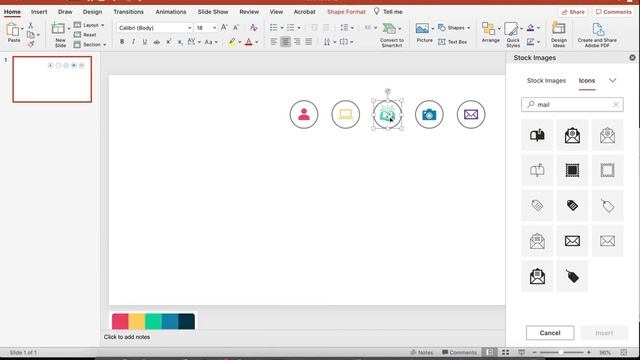Insert a New Slide
This screenshot has height=360, width=640.
coord(60,34)
